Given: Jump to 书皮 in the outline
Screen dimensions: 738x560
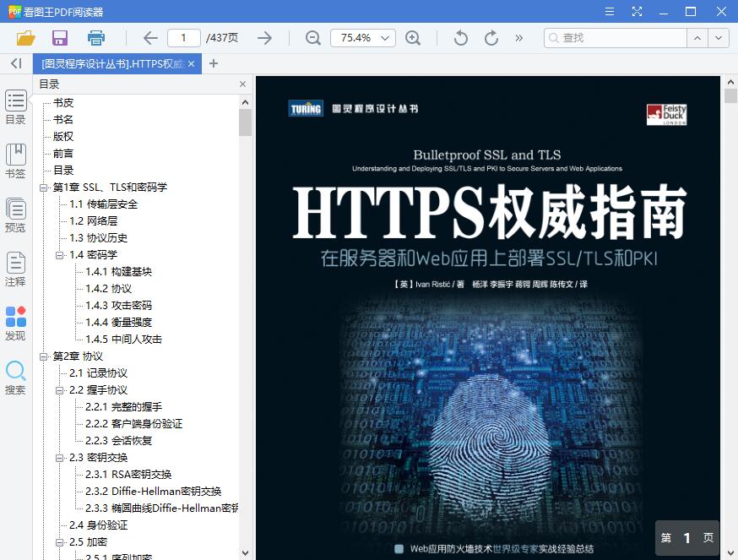Looking at the screenshot, I should point(63,103).
